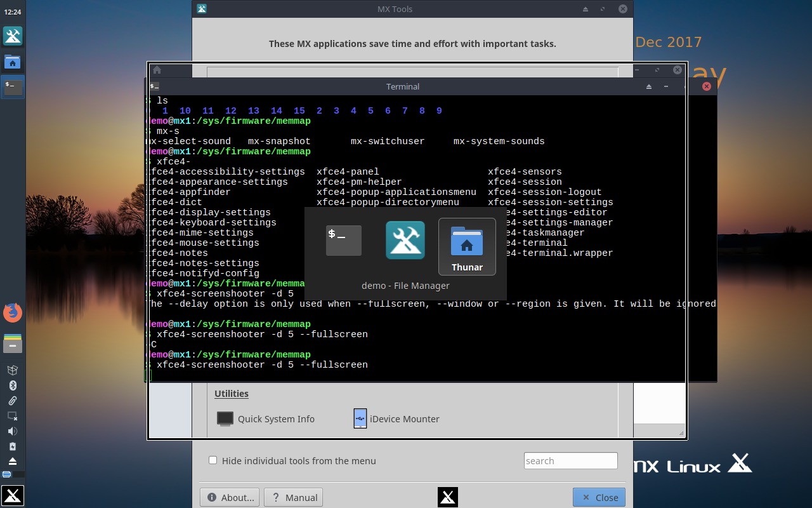812x508 pixels.
Task: Click the Bluetooth icon in the side panel
Action: pos(13,385)
